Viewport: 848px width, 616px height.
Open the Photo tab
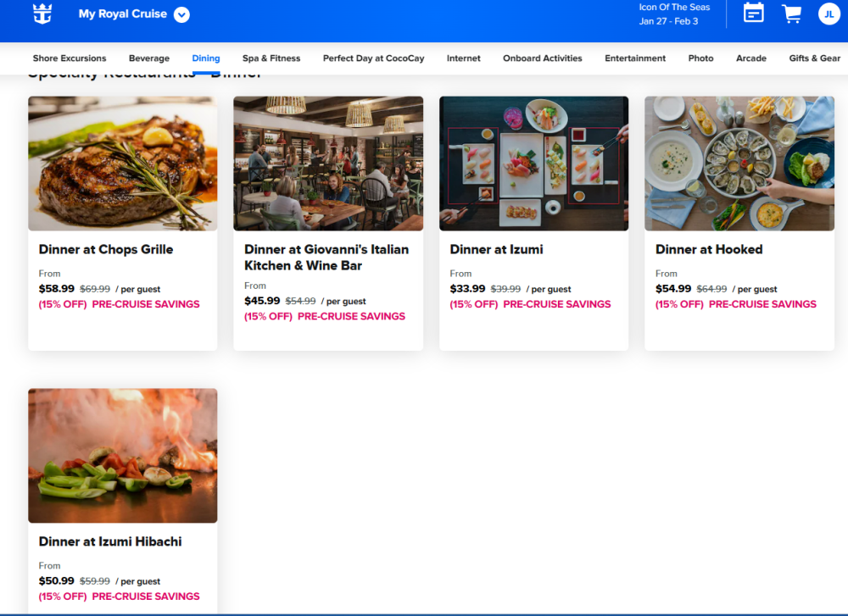pos(700,58)
